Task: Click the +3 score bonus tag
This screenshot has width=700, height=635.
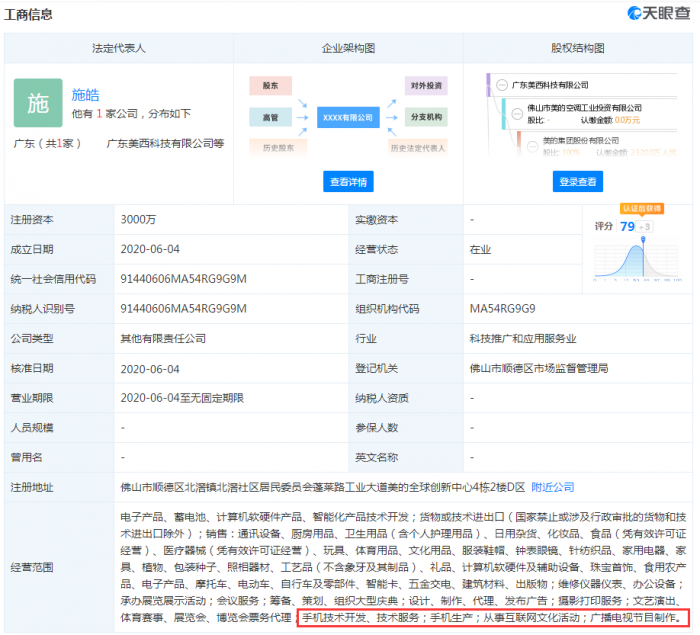Action: click(x=645, y=226)
